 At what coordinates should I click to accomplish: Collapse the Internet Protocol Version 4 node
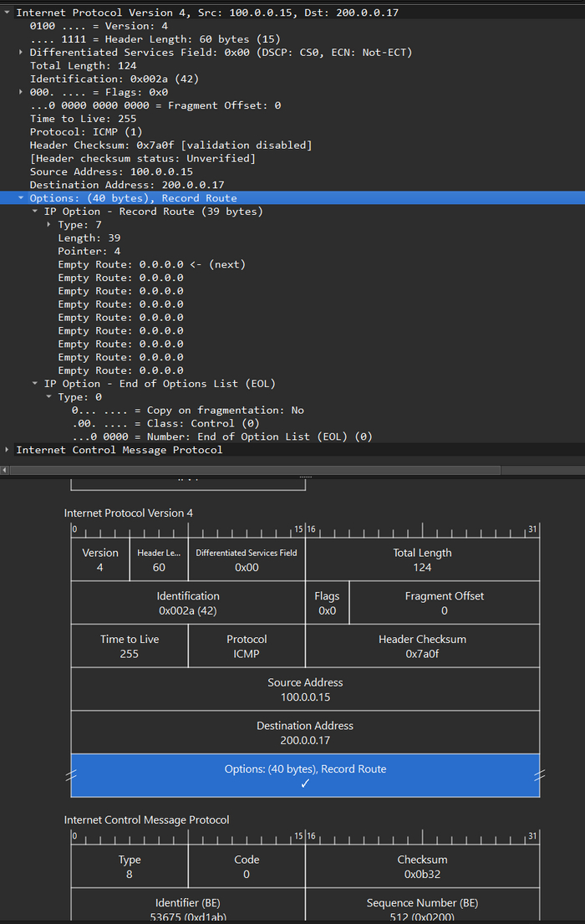tap(7, 13)
